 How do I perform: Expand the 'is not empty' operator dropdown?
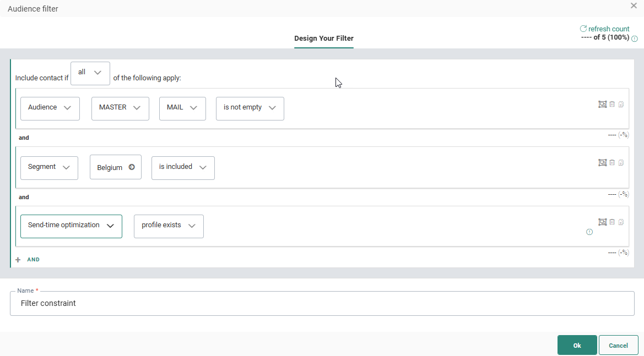250,108
